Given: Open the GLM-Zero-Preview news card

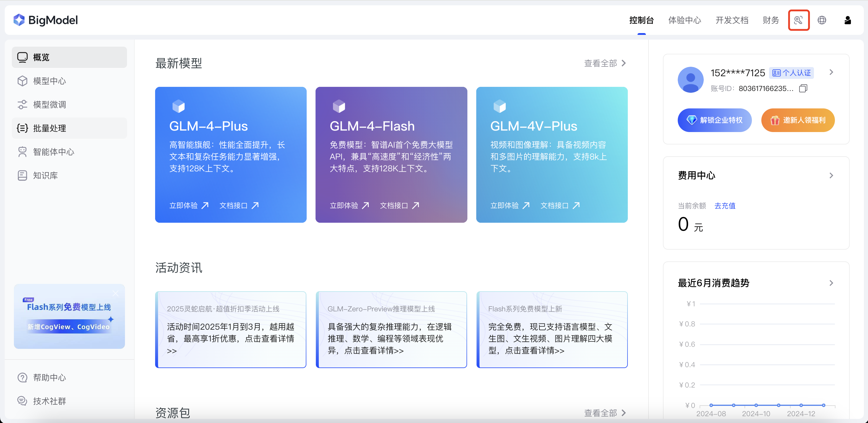Looking at the screenshot, I should [391, 330].
